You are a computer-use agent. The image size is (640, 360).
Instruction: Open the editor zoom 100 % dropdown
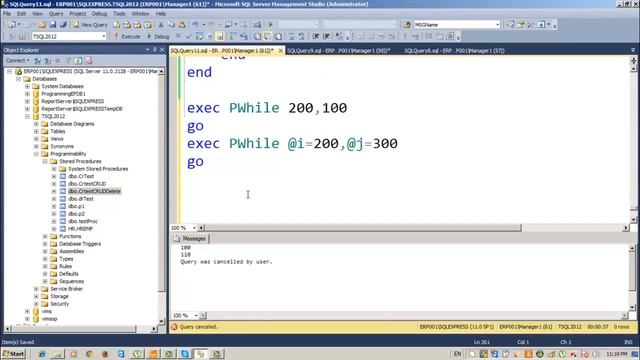pos(194,228)
